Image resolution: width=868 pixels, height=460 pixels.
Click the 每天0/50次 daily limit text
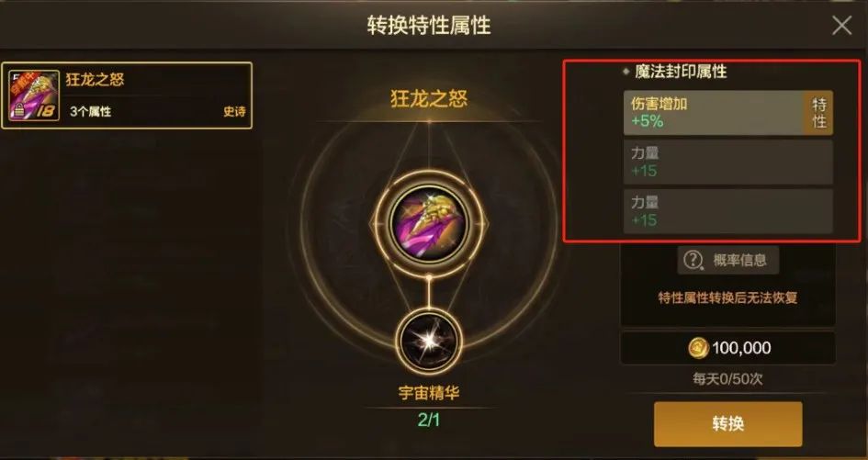point(727,379)
